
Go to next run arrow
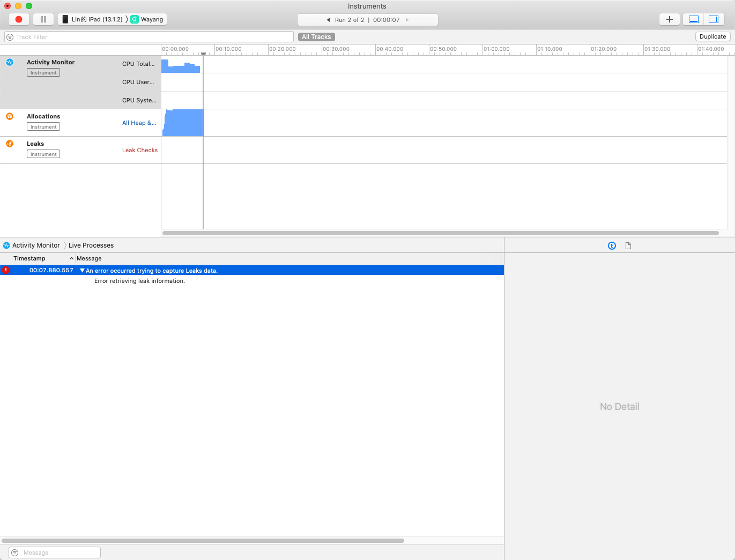[407, 20]
